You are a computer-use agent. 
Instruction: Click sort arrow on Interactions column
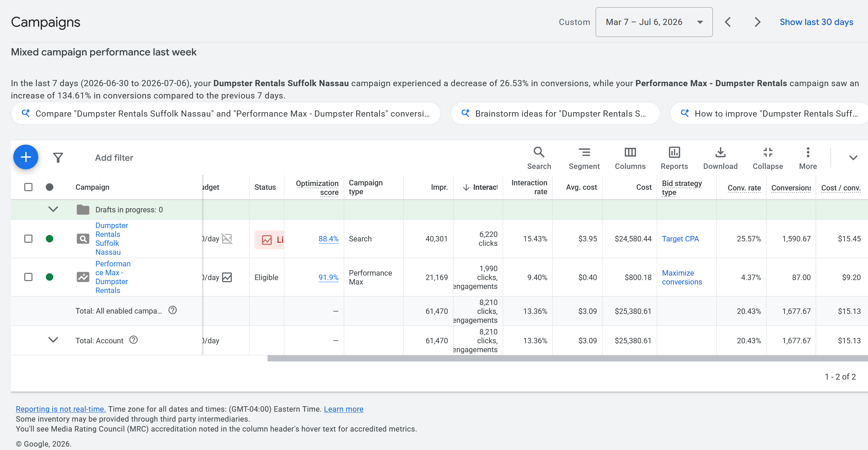point(466,187)
